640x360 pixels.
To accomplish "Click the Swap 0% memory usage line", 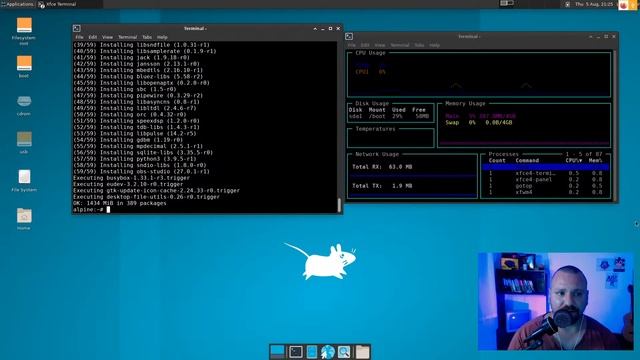I will [478, 122].
